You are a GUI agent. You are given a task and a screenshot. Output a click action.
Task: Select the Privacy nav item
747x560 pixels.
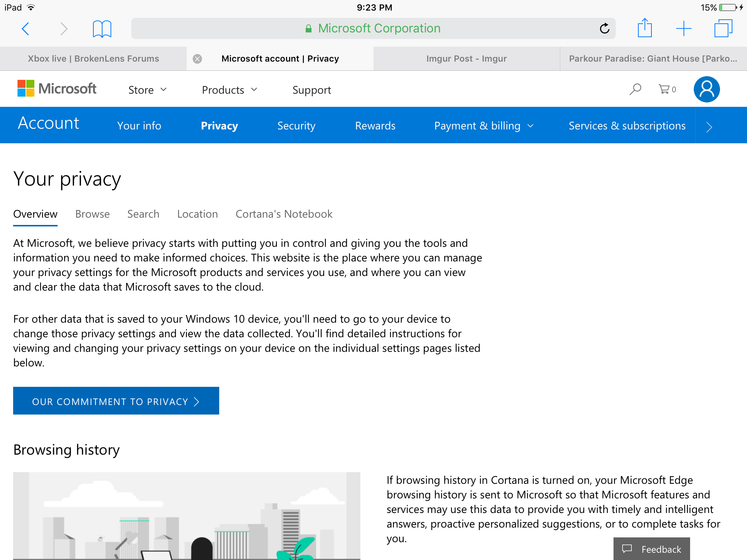pyautogui.click(x=220, y=126)
